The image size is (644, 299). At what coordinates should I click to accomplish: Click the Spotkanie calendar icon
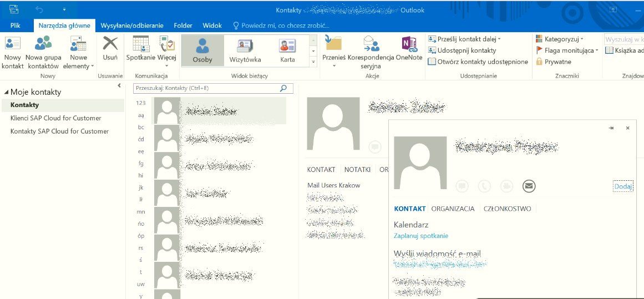pyautogui.click(x=141, y=43)
